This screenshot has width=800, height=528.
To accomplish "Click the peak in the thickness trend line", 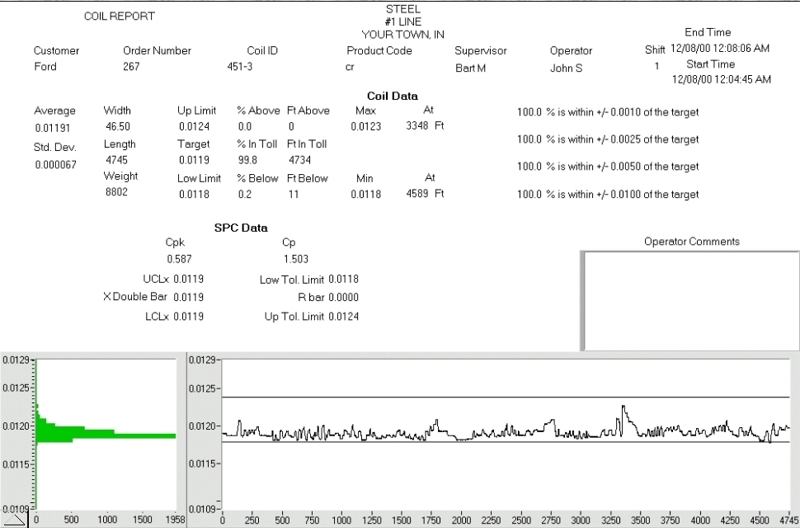I will click(622, 408).
